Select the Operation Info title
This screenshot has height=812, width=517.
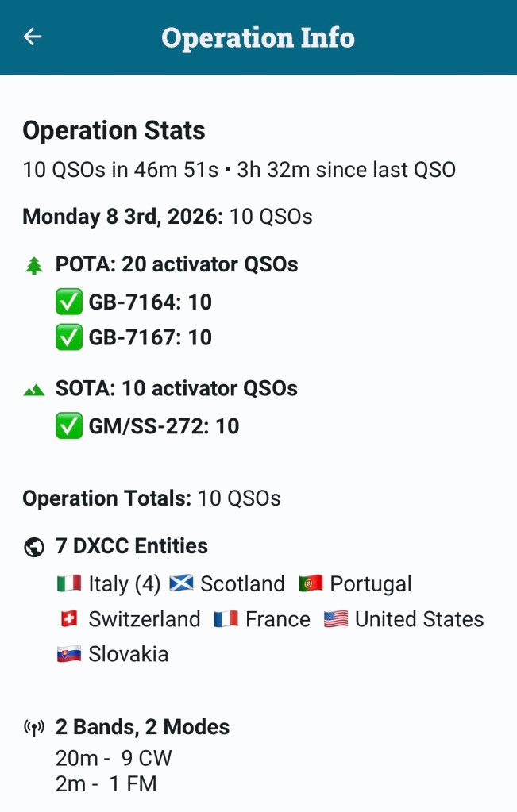click(258, 38)
